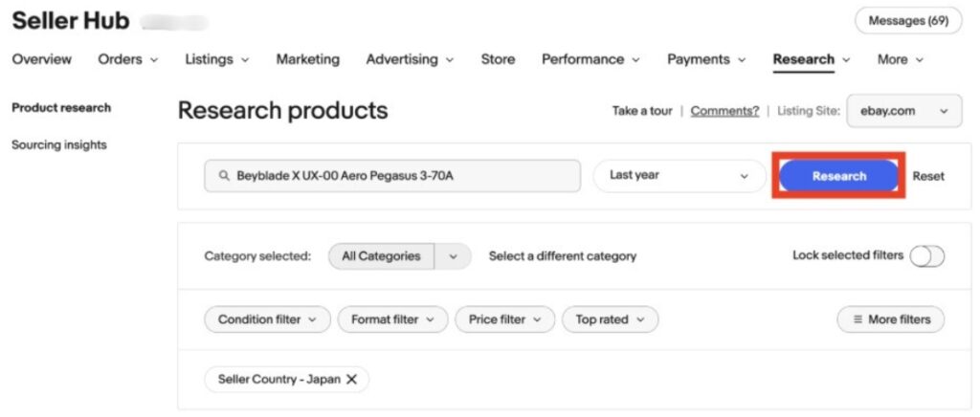Go to the Overview tab
Screen dimensions: 980x417
[x=41, y=59]
